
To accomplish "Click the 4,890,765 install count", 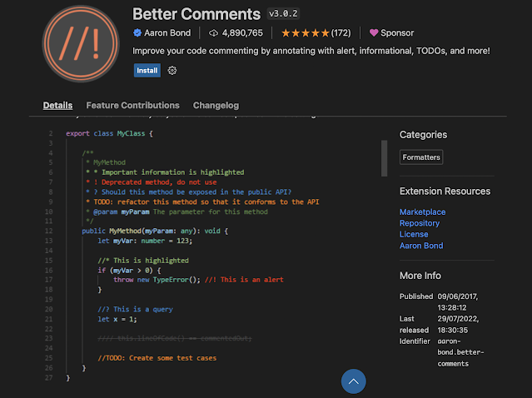I will point(242,33).
